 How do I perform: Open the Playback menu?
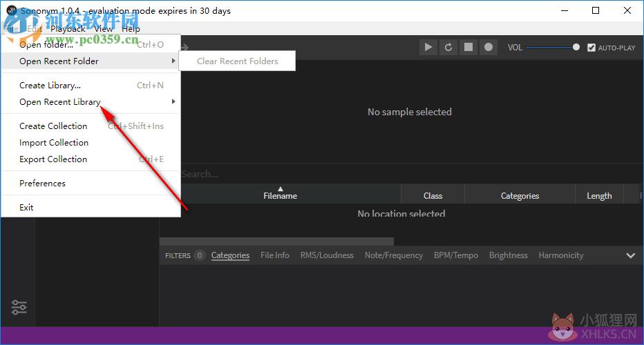(68, 29)
